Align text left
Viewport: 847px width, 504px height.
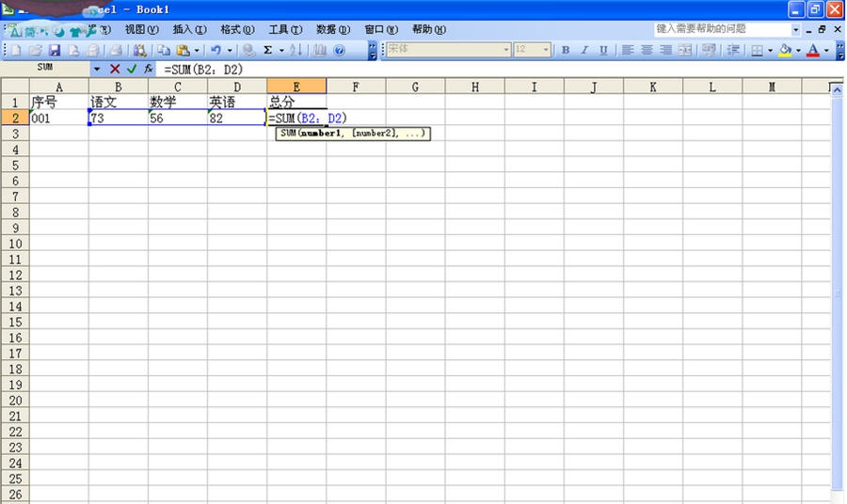point(627,50)
